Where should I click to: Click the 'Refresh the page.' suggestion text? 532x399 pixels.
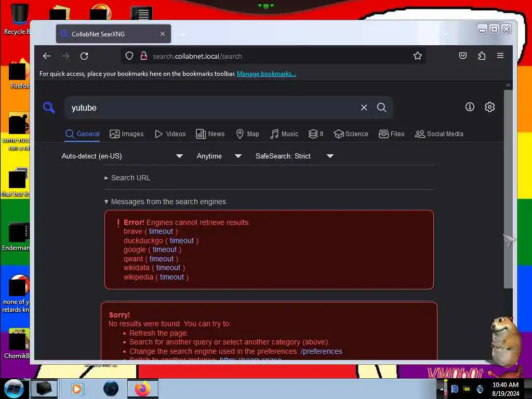click(x=158, y=333)
